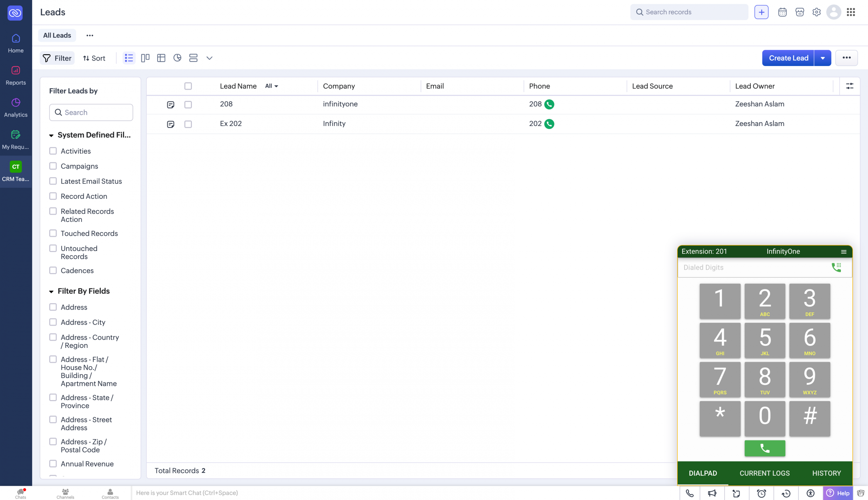Open the setup gear icon
Screen dimensions: 868x500
click(x=816, y=12)
